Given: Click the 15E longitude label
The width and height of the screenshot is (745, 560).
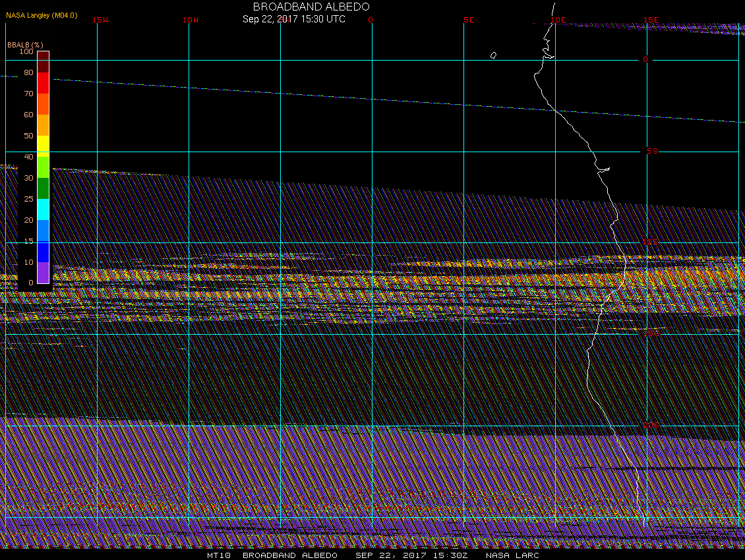Looking at the screenshot, I should (651, 20).
